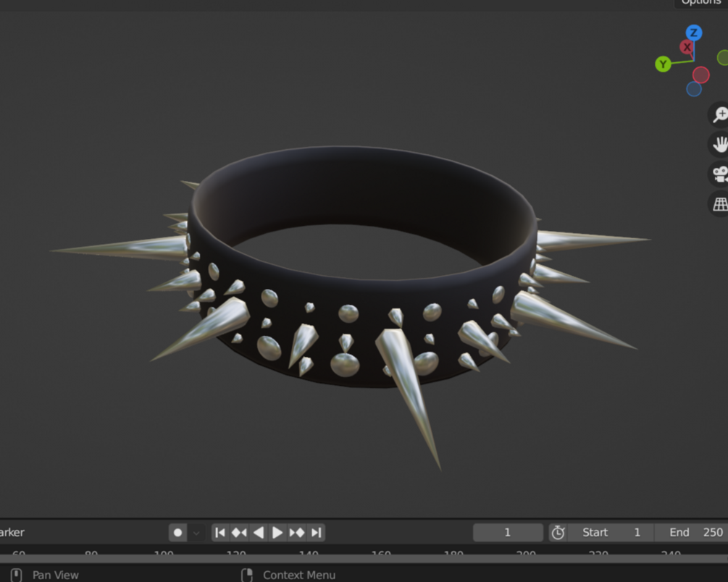The image size is (728, 582).
Task: Click the red X axis gizmo handle
Action: (x=687, y=47)
